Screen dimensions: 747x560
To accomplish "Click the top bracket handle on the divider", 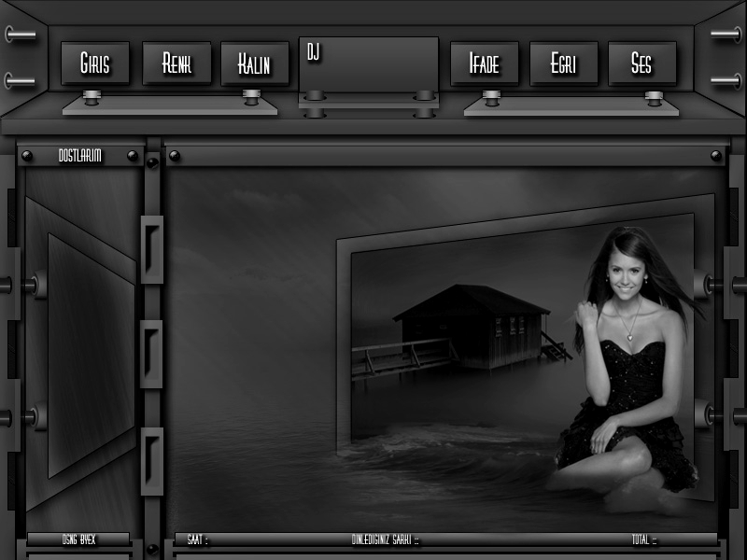I will coord(152,249).
